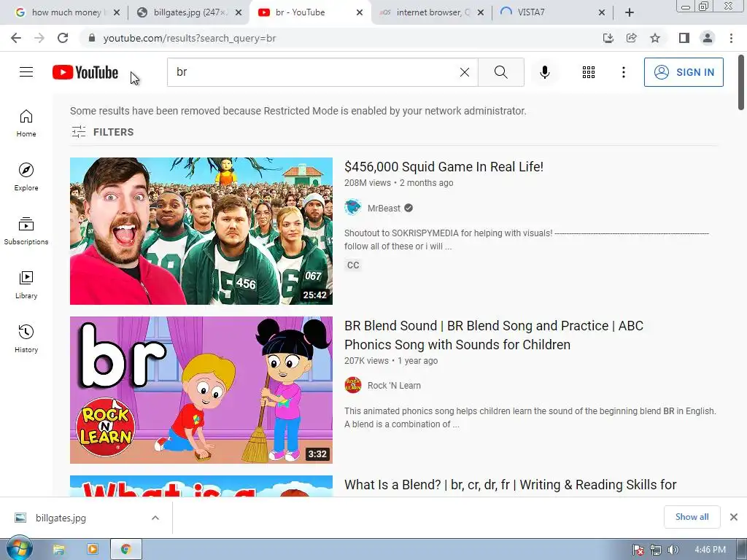The height and width of the screenshot is (560, 747).
Task: Click the Rock 'N Learn channel name
Action: tap(394, 385)
